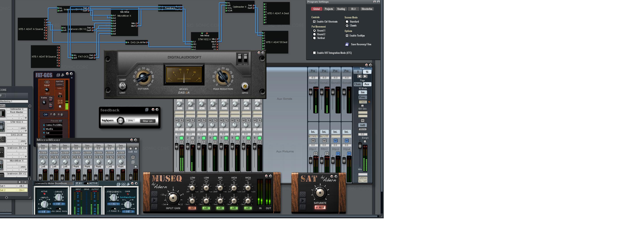This screenshot has width=644, height=236.
Task: Toggle the Kill Solo checkbox
Action: tap(362, 106)
